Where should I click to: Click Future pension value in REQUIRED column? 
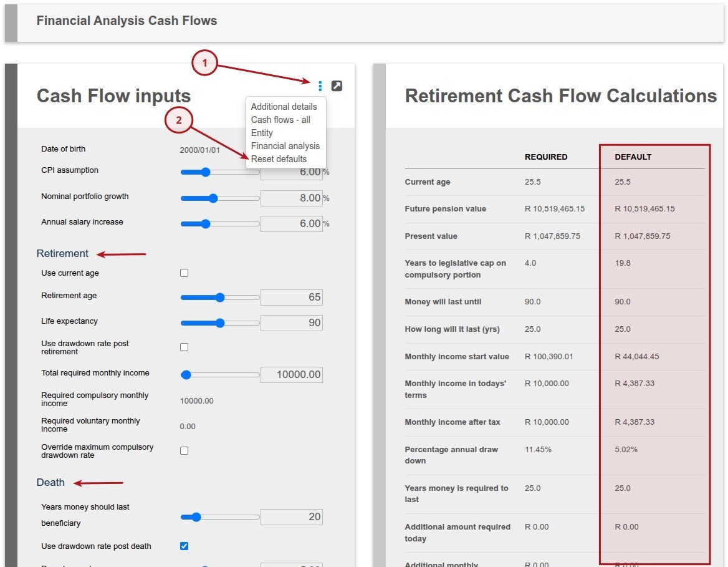point(555,209)
